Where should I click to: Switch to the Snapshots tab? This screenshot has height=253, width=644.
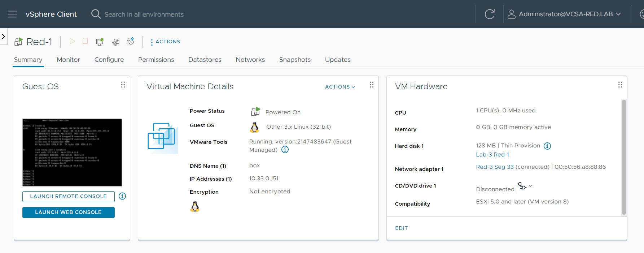click(x=294, y=60)
